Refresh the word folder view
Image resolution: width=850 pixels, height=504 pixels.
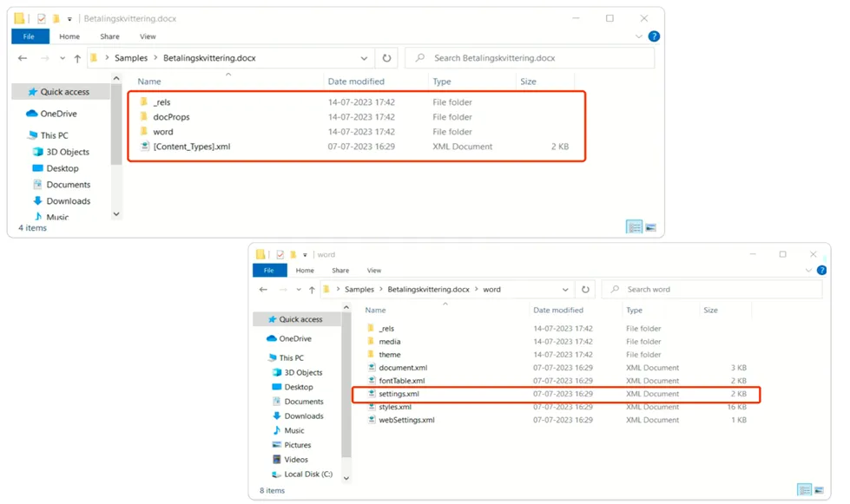point(585,290)
